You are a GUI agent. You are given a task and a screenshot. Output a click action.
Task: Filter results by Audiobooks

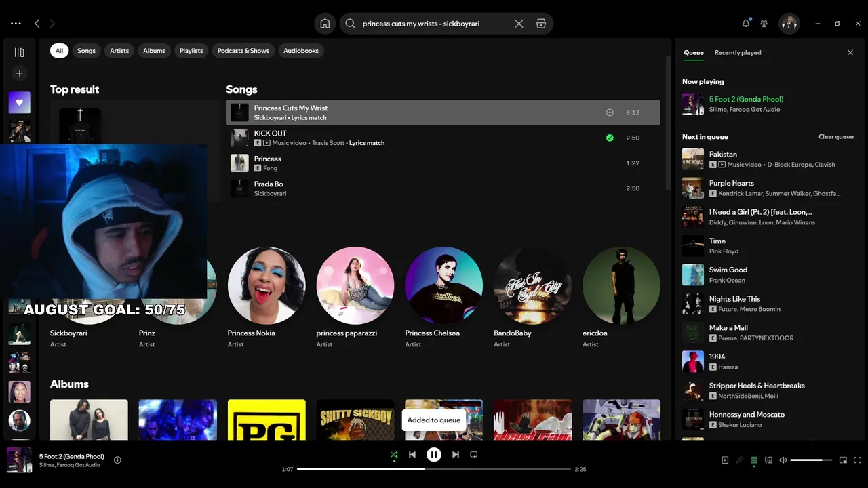point(301,51)
